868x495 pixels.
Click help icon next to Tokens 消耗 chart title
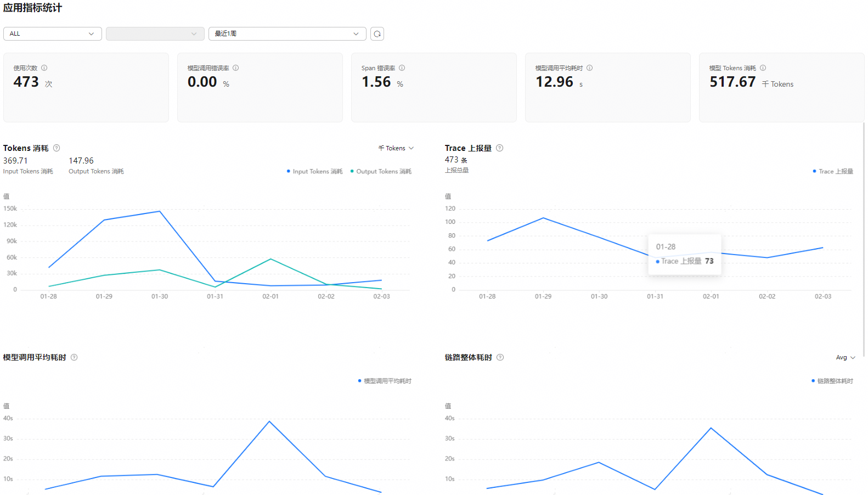click(57, 148)
